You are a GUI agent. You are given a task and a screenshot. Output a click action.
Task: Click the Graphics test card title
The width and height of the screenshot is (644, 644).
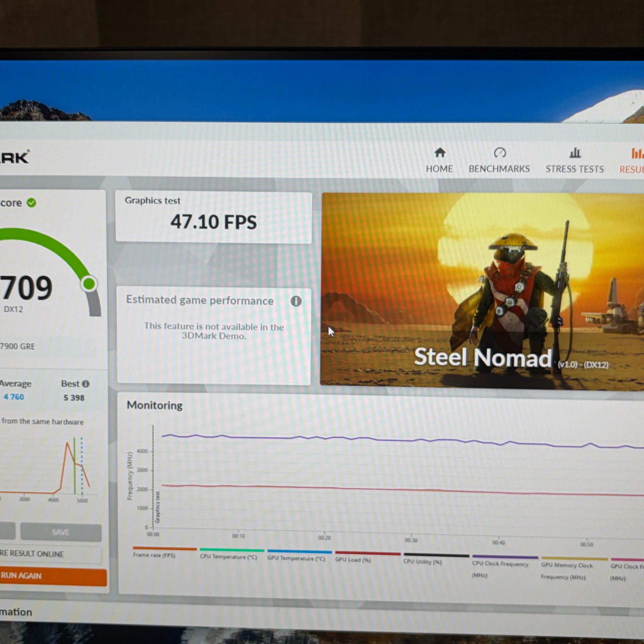click(153, 201)
